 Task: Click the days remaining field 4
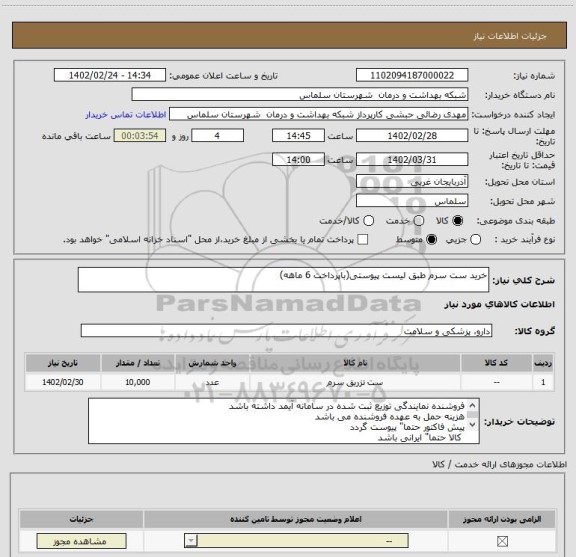click(217, 136)
